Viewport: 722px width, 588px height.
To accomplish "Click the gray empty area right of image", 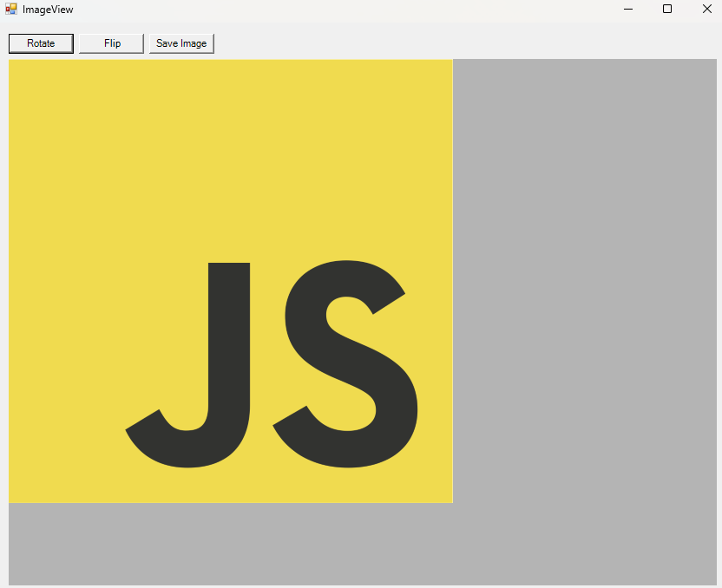I will click(586, 278).
